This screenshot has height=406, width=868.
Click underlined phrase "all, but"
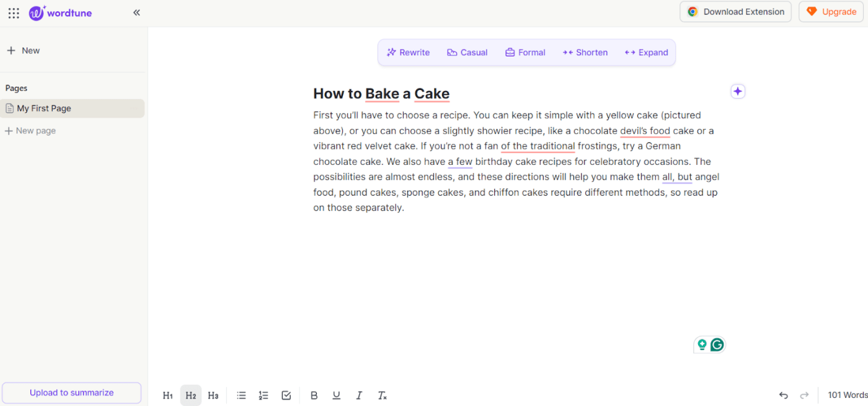(x=677, y=177)
